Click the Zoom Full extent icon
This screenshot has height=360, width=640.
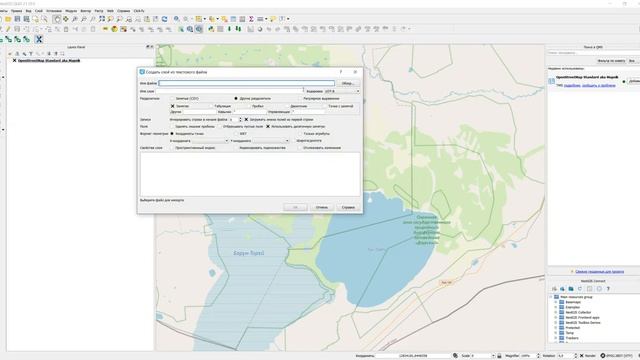pos(102,19)
